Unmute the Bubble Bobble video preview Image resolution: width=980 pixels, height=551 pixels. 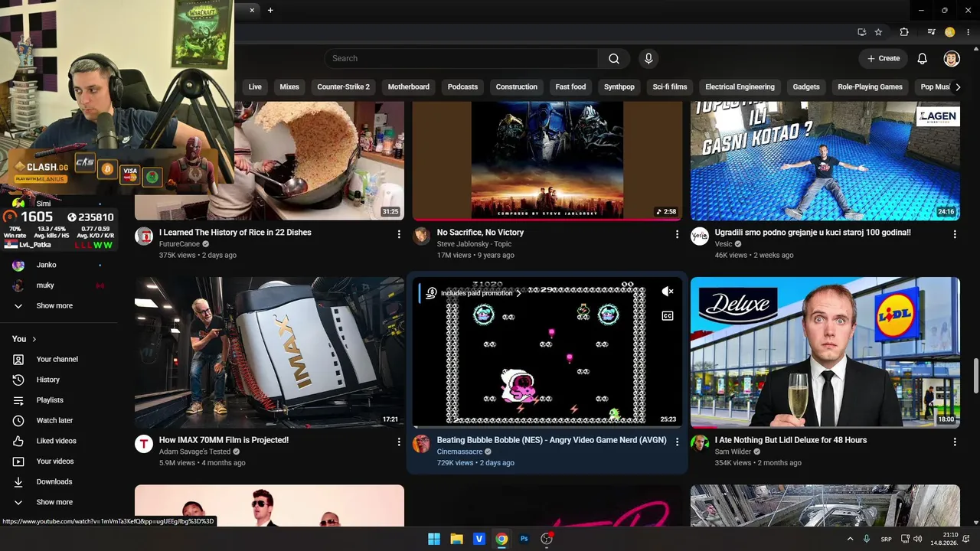pyautogui.click(x=668, y=292)
